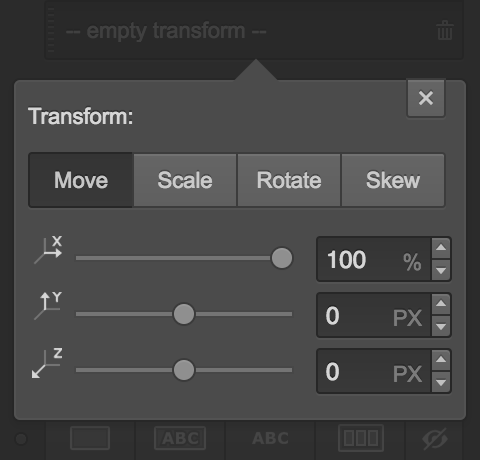Select the boxed ABC text icon
The width and height of the screenshot is (480, 460).
point(180,438)
